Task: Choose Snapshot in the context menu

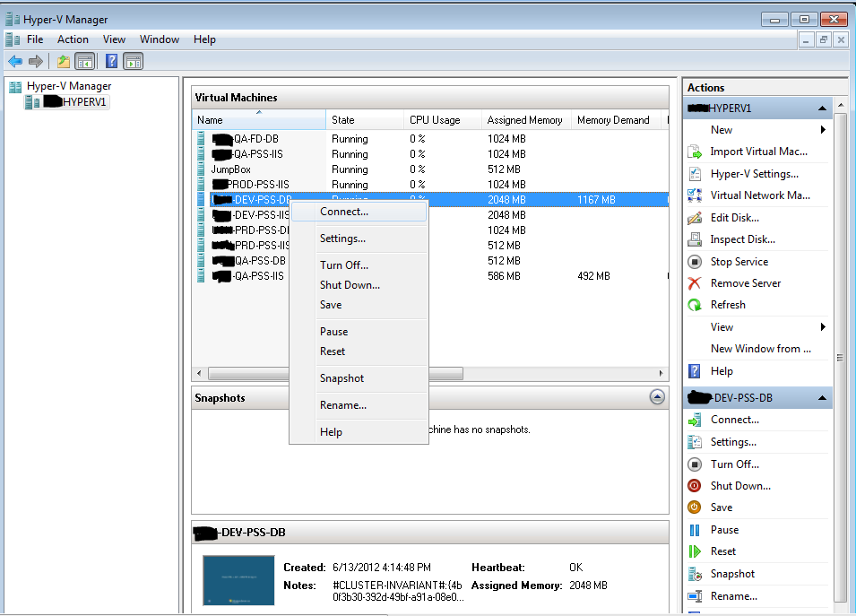Action: coord(359,378)
